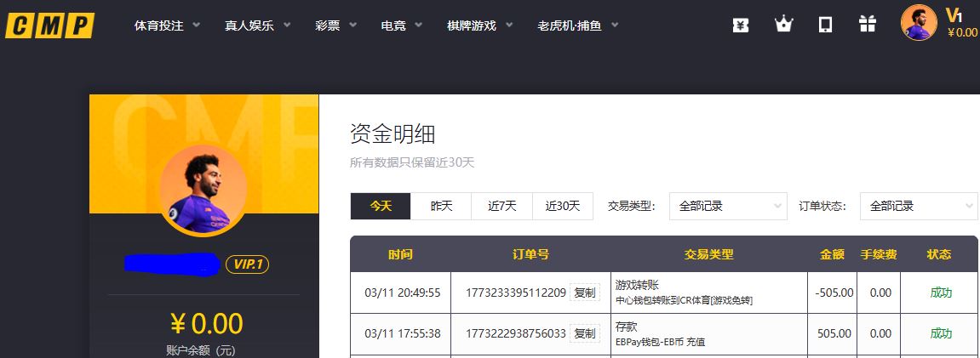Image resolution: width=980 pixels, height=358 pixels.
Task: Expand the 老虎机·捕鱼 menu
Action: [577, 26]
